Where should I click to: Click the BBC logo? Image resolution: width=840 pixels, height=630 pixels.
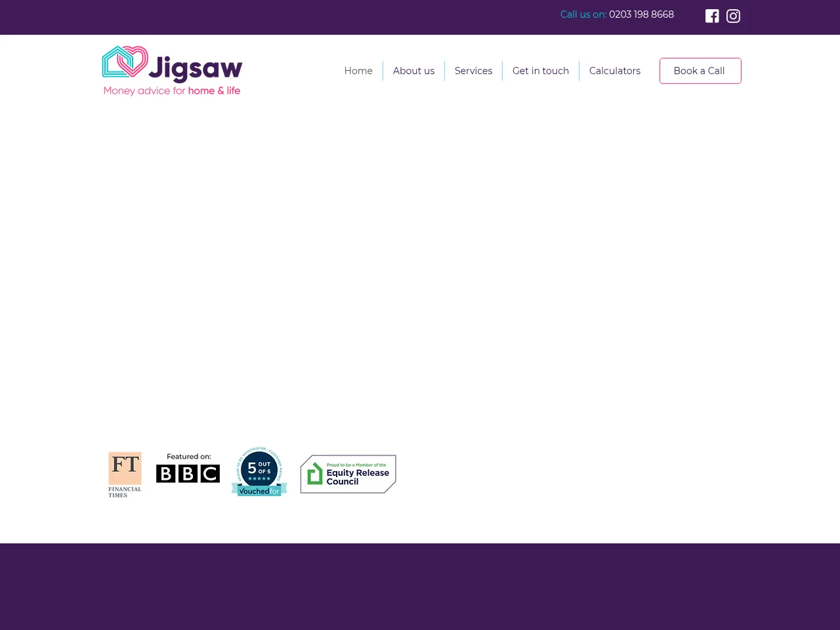coord(188,473)
